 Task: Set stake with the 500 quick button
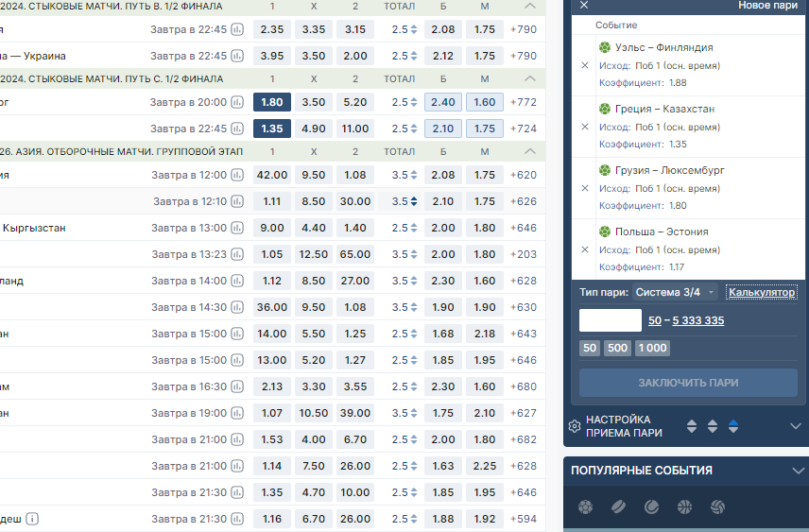(x=617, y=348)
